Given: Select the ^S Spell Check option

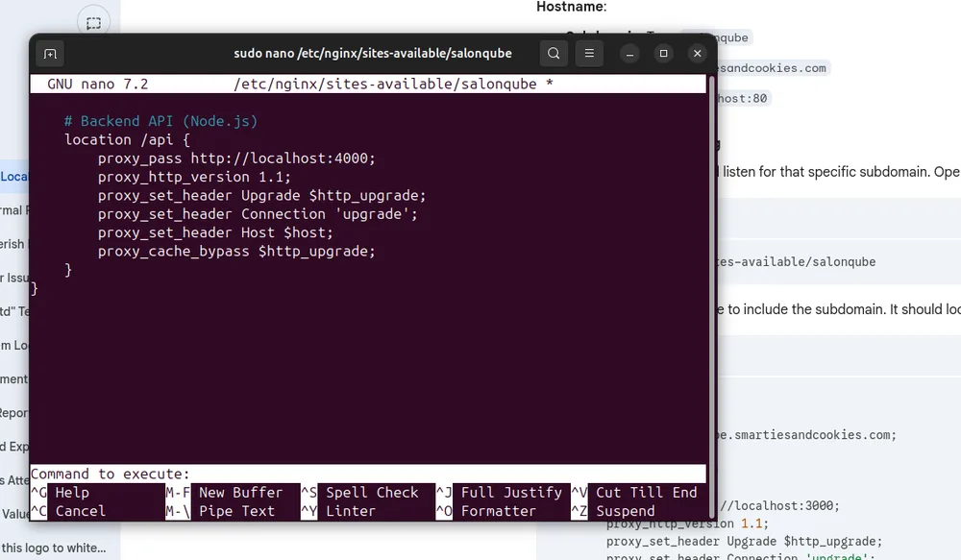Looking at the screenshot, I should pyautogui.click(x=359, y=493).
